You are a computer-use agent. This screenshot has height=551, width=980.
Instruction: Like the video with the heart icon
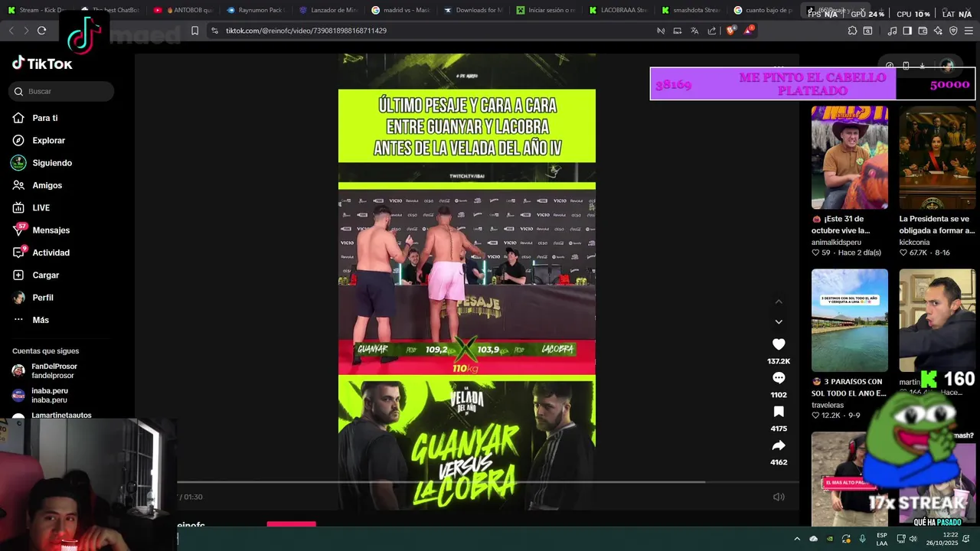(x=779, y=344)
